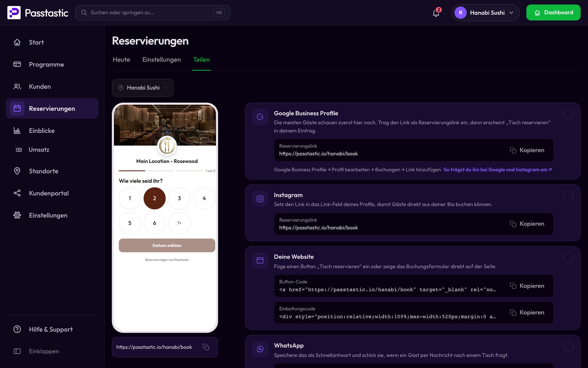Image resolution: width=588 pixels, height=368 pixels.
Task: Mark Deine Website card as done
Action: [568, 258]
